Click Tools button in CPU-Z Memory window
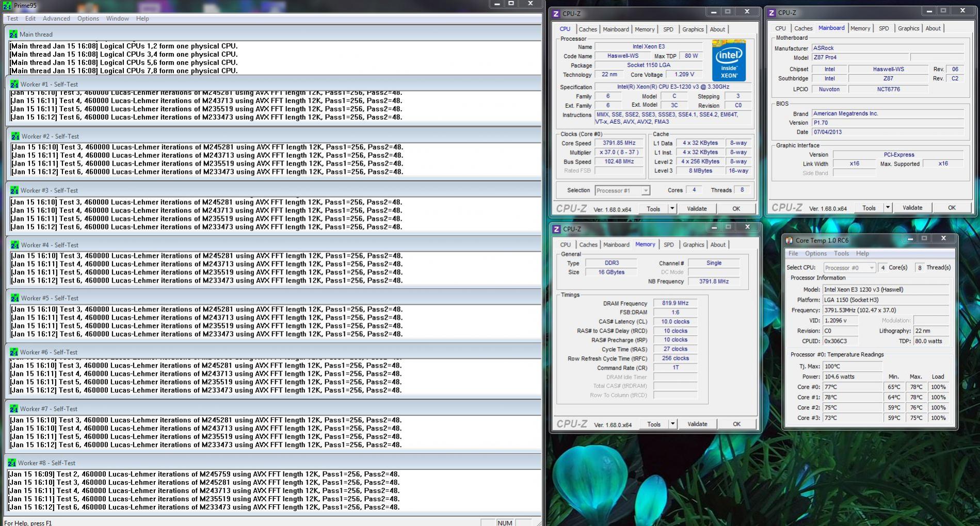This screenshot has width=980, height=526. (x=654, y=424)
